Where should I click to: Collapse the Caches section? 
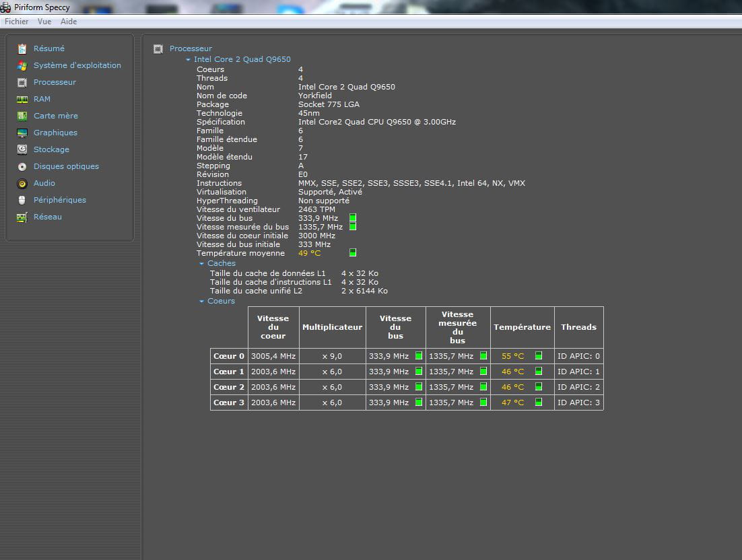[202, 264]
